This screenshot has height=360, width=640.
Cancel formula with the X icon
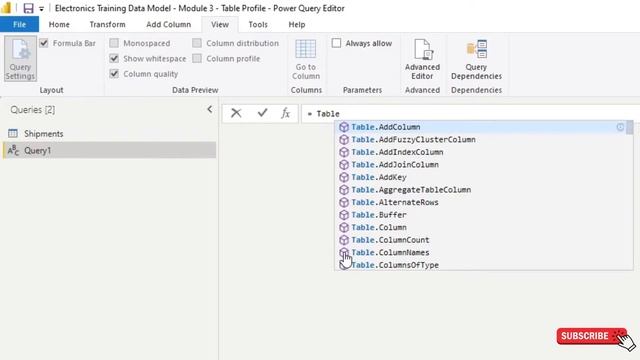(x=236, y=113)
